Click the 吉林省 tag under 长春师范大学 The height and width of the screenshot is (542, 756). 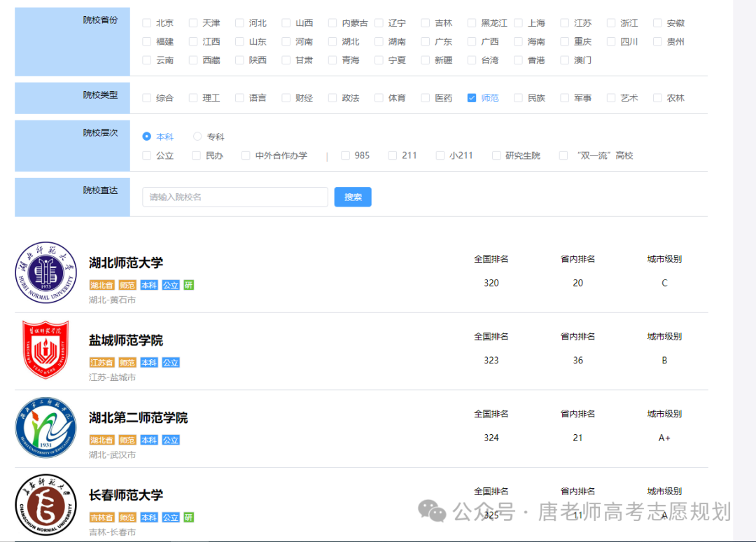point(101,517)
